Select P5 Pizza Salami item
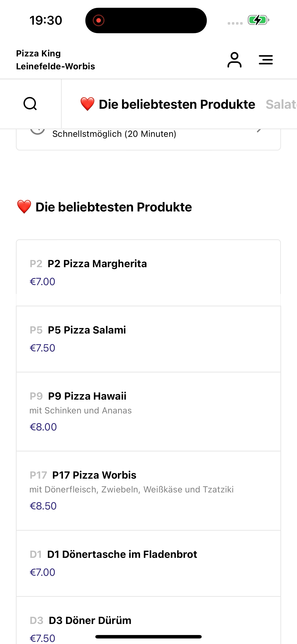Screen dimensions: 297x644 (148, 339)
